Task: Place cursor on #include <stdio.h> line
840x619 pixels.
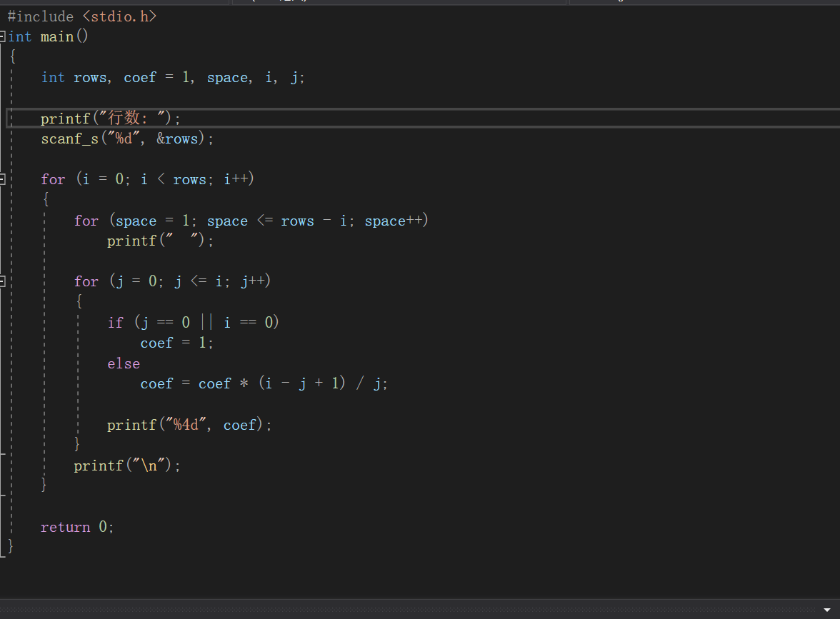Action: (x=82, y=16)
